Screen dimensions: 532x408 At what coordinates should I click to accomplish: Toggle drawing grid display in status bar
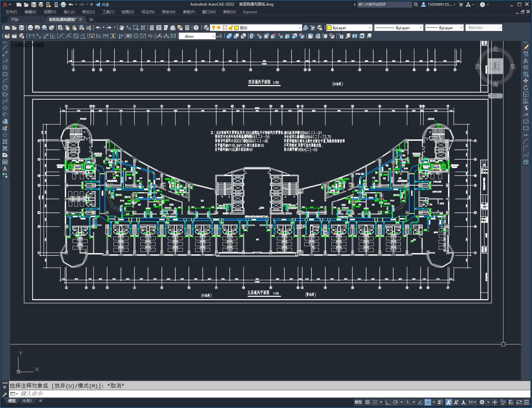[367, 402]
